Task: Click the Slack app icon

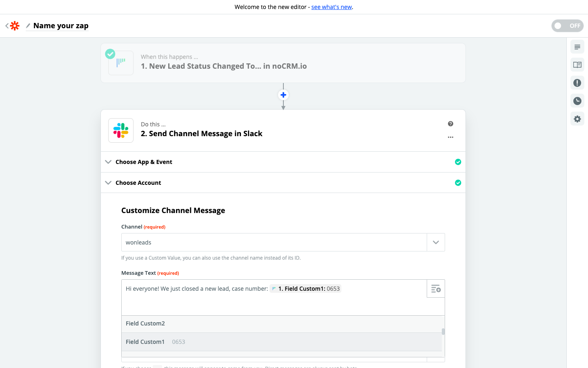Action: (x=121, y=130)
